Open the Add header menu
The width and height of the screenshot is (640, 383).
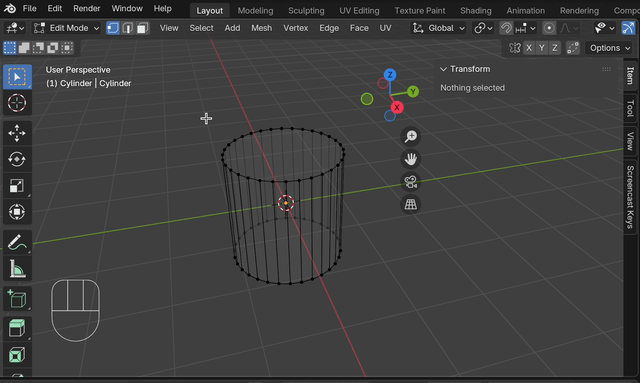pos(232,28)
